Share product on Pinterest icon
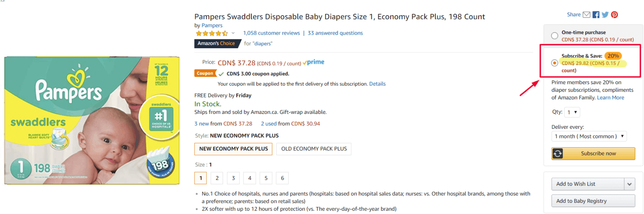The image size is (644, 214). (x=614, y=15)
